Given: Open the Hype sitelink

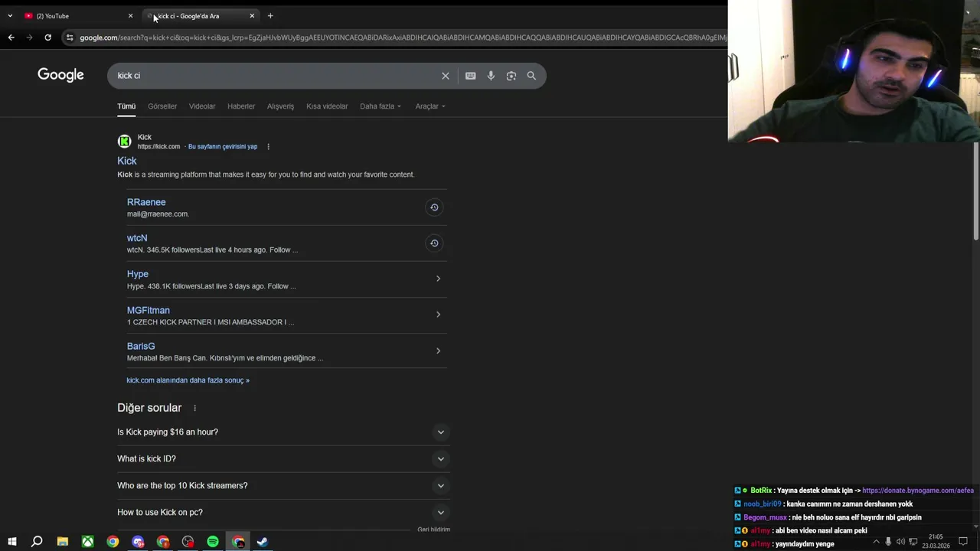Looking at the screenshot, I should [x=138, y=274].
